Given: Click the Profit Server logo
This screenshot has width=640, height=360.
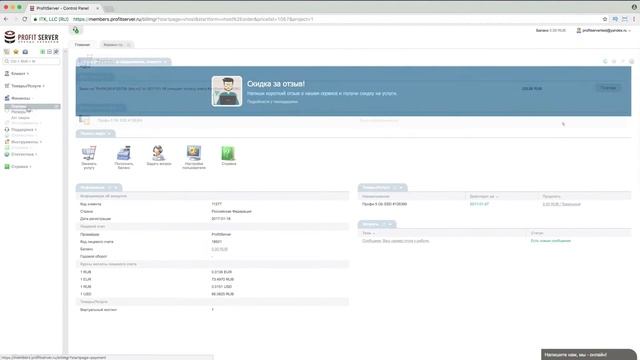Looking at the screenshot, I should (31, 37).
